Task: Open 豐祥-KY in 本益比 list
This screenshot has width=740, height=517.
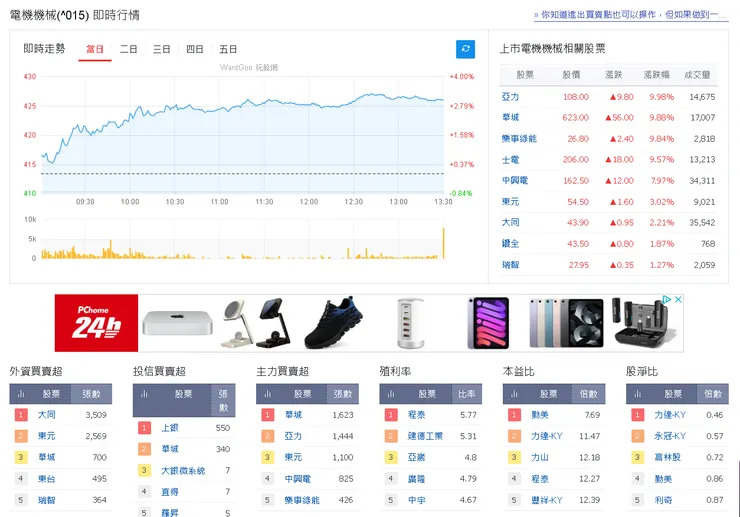Action: (x=547, y=500)
